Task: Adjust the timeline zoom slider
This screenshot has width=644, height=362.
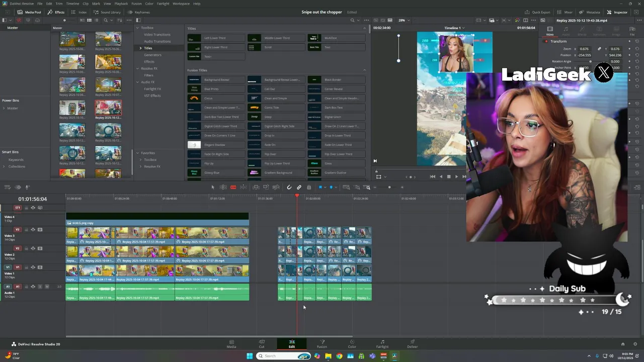Action: (x=389, y=187)
